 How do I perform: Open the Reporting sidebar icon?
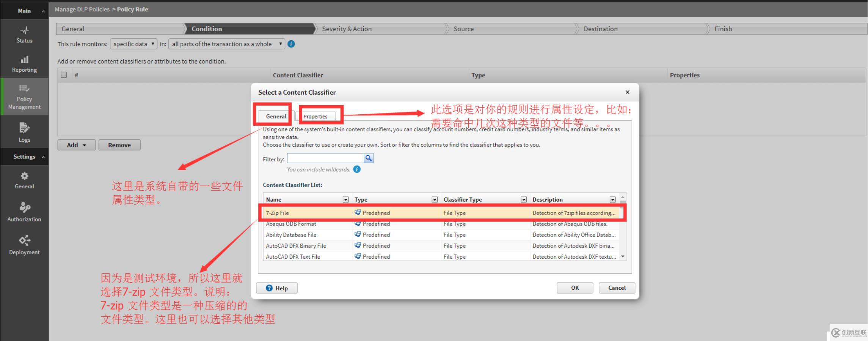(24, 59)
